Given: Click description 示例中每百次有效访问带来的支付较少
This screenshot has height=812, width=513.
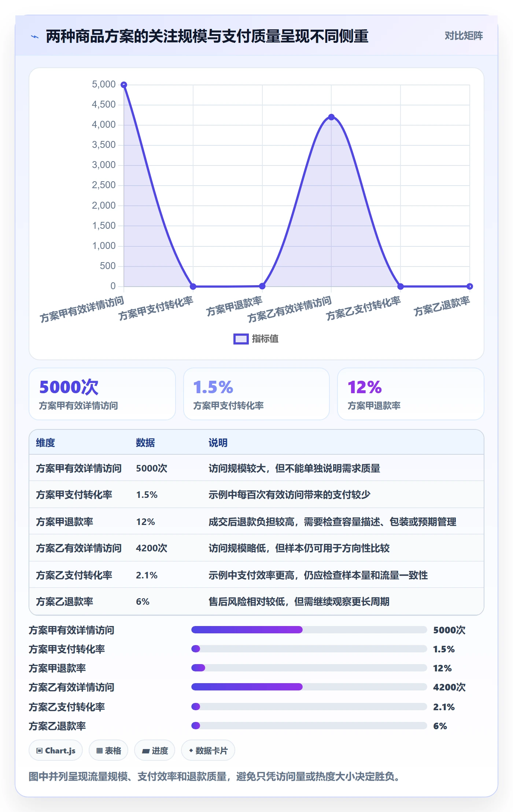Looking at the screenshot, I should click(289, 495).
